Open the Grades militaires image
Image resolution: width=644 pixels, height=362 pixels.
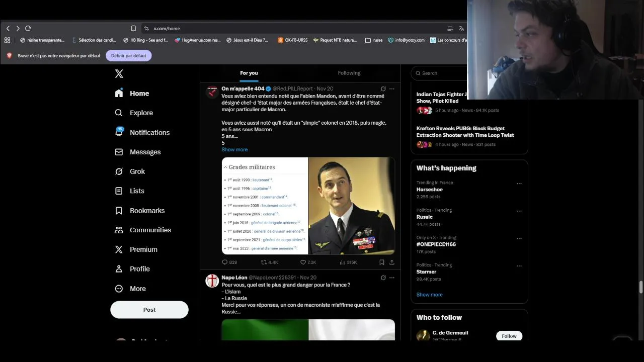pyautogui.click(x=265, y=206)
